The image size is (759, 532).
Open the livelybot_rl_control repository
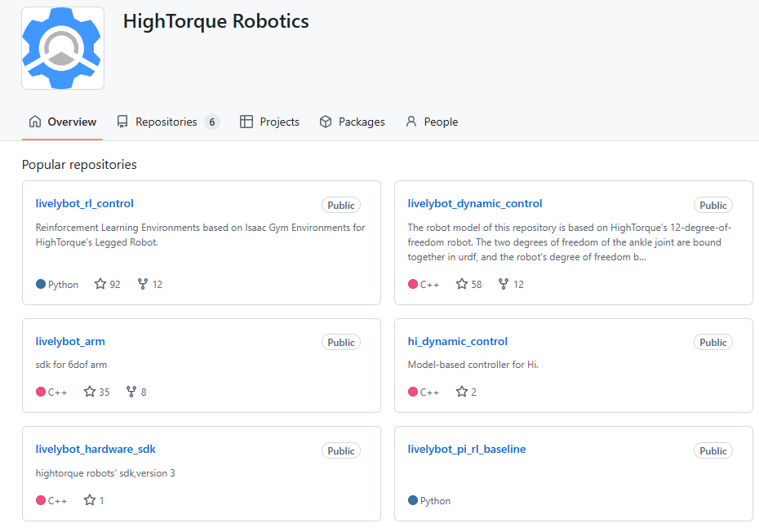85,203
